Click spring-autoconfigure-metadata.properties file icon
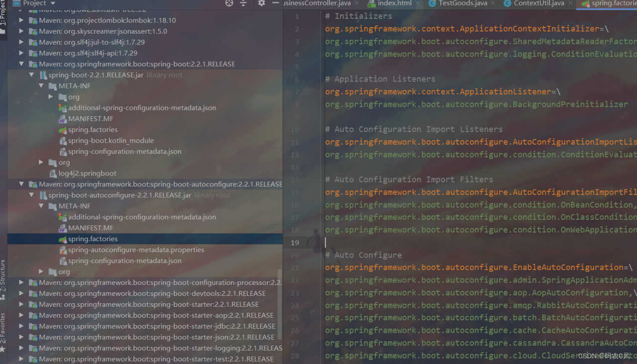The image size is (637, 364). click(x=63, y=250)
